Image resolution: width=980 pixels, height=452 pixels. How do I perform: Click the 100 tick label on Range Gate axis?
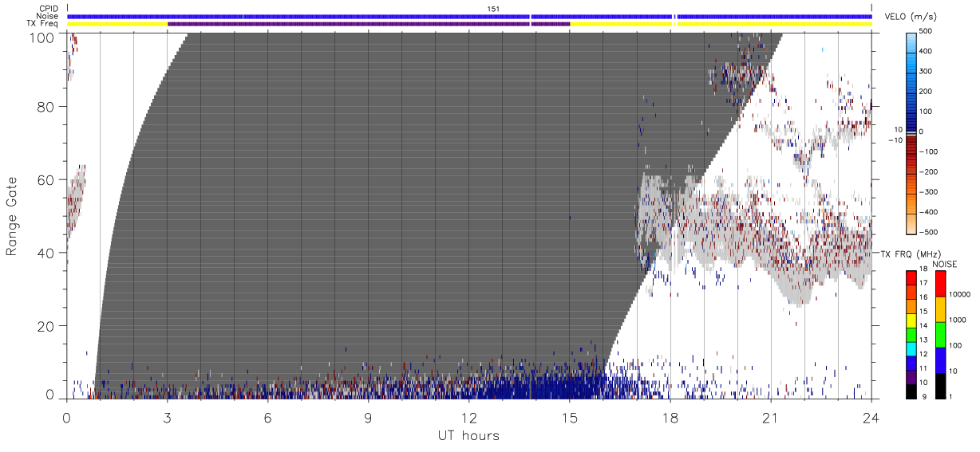[43, 37]
